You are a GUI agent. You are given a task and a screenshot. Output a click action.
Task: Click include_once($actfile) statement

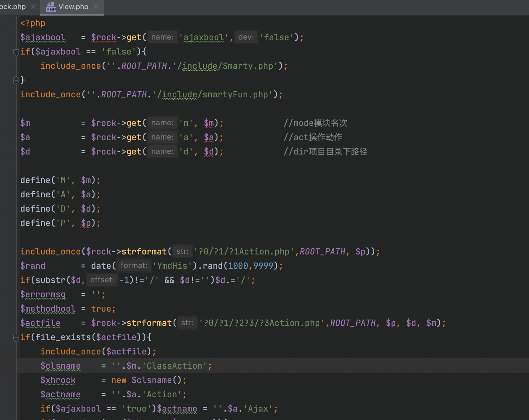98,352
